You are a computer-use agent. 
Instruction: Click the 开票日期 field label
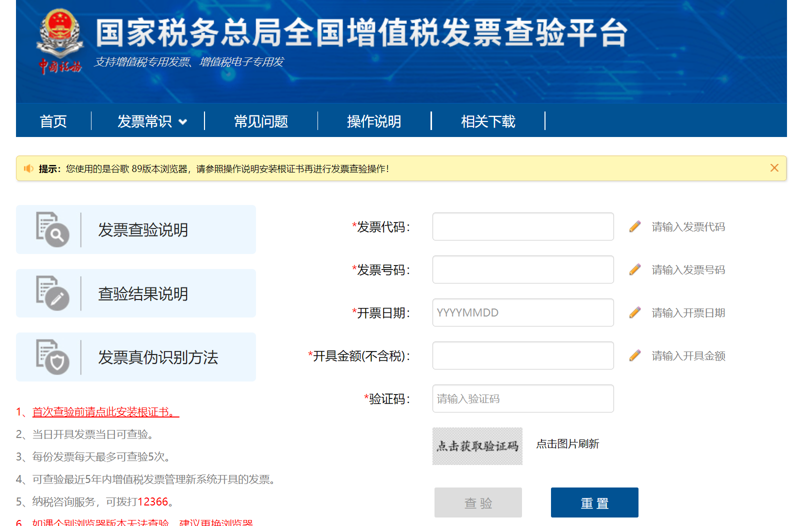point(381,313)
